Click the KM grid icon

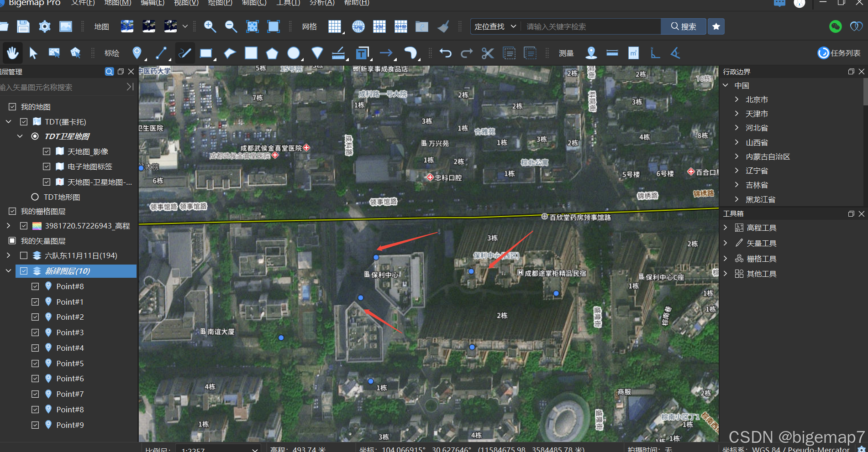tap(379, 26)
